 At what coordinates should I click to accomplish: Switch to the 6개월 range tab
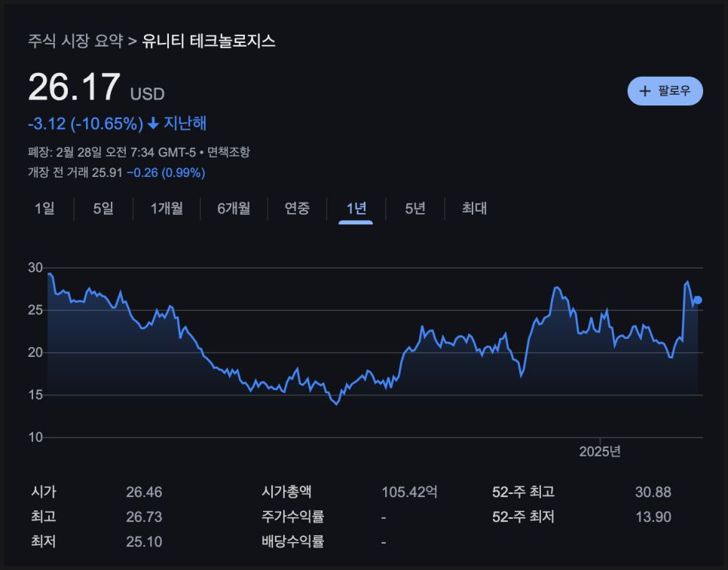pyautogui.click(x=234, y=209)
